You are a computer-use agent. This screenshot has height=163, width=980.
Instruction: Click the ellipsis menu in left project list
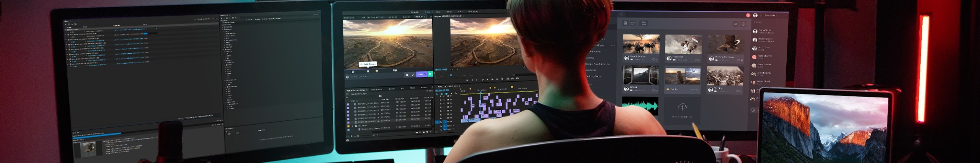click(x=612, y=46)
